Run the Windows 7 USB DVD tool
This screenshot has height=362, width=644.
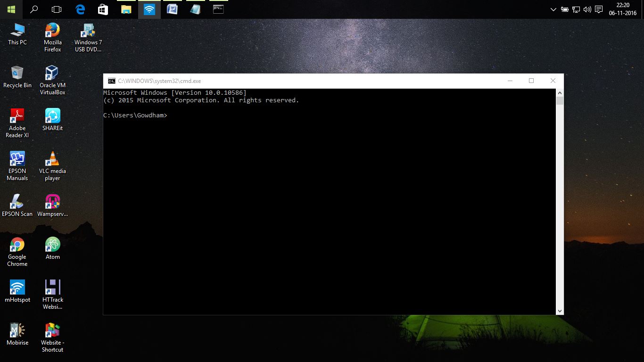pyautogui.click(x=87, y=32)
